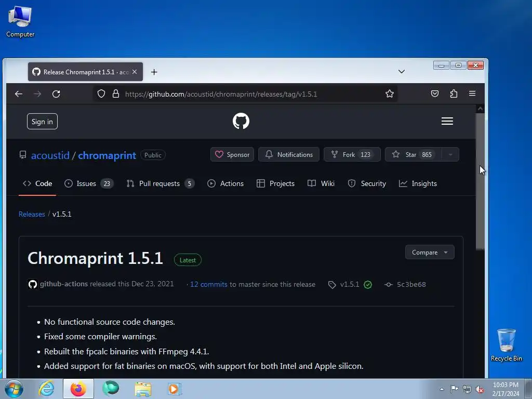
Task: Switch to the Code tab
Action: (x=37, y=183)
